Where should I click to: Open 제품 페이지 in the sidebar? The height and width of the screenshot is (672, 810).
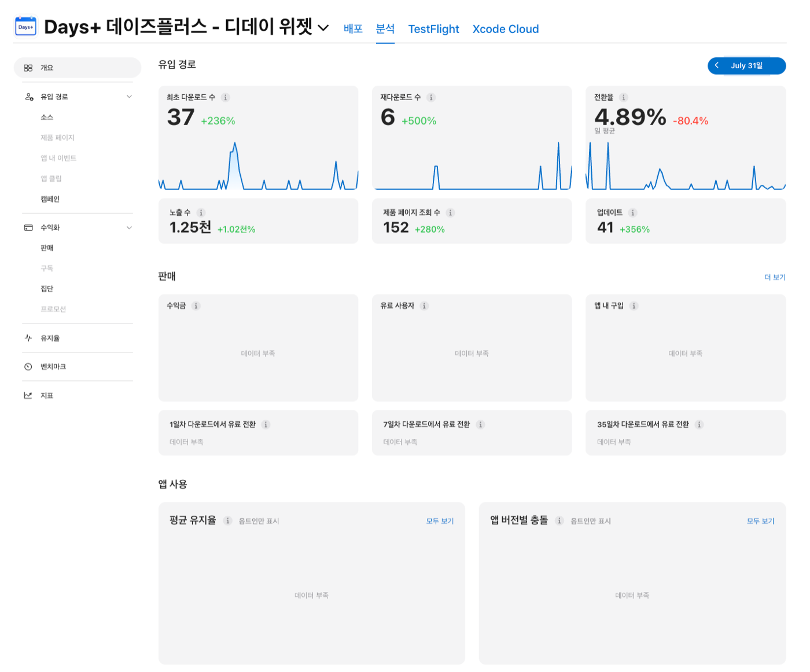[x=57, y=138]
